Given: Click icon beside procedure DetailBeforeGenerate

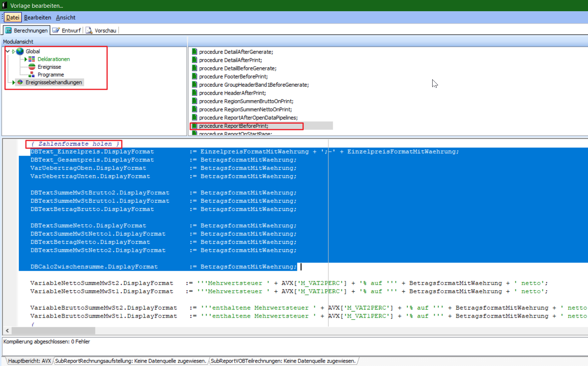Looking at the screenshot, I should point(194,68).
